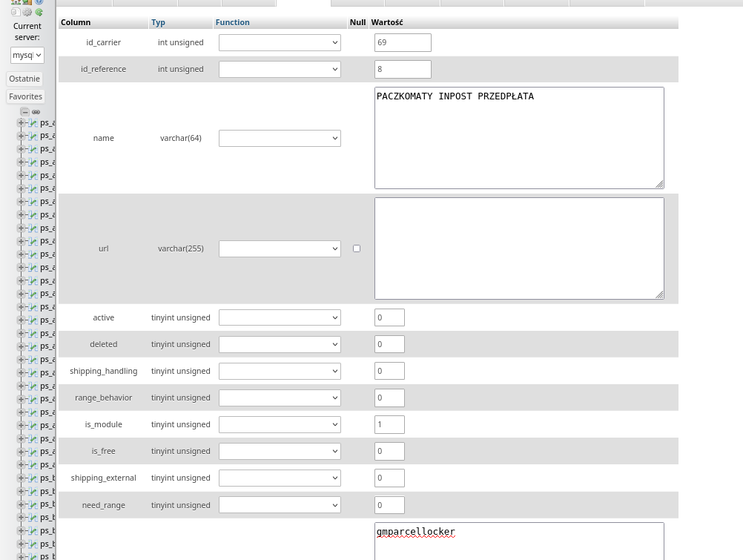Image resolution: width=743 pixels, height=560 pixels.
Task: Click the Column header text
Action: [76, 22]
